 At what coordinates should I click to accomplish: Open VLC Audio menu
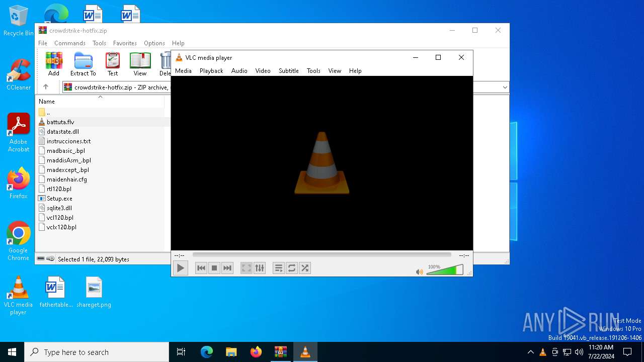[x=239, y=71]
